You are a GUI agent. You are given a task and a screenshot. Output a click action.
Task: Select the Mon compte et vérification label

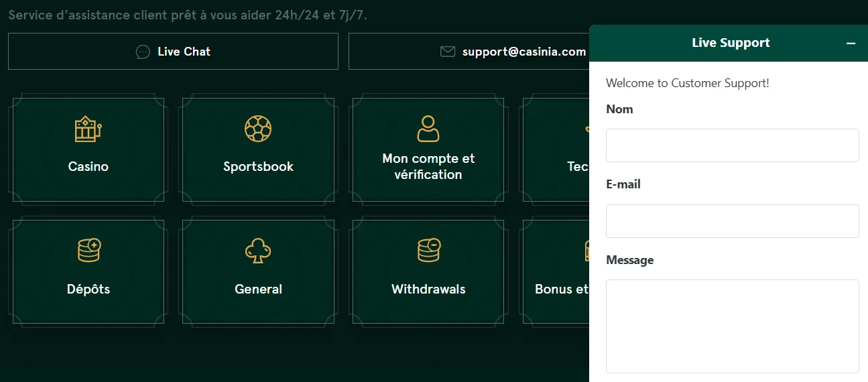click(428, 166)
